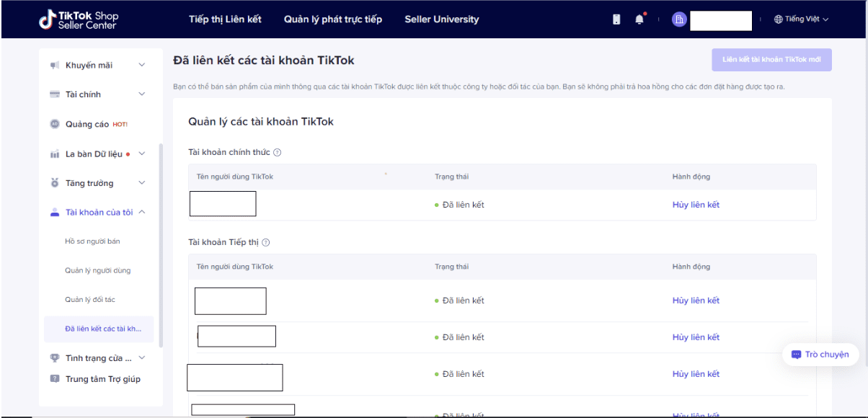
Task: Select Quản lý đối tác in sidebar
Action: point(90,300)
